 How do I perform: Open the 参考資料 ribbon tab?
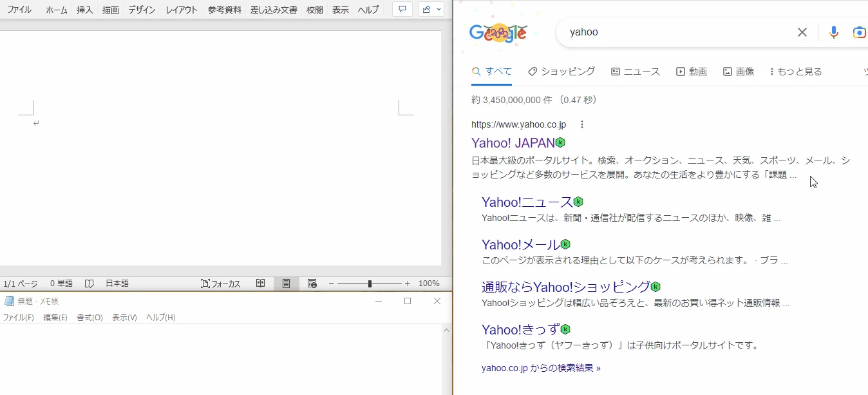click(x=225, y=10)
